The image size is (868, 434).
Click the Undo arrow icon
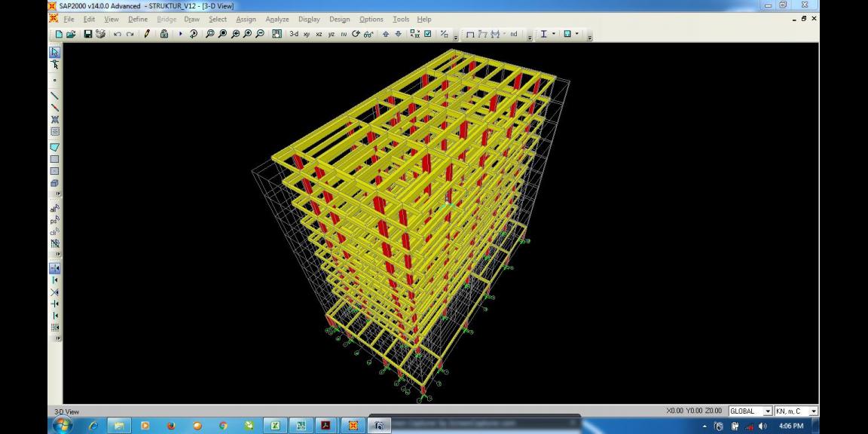(117, 34)
